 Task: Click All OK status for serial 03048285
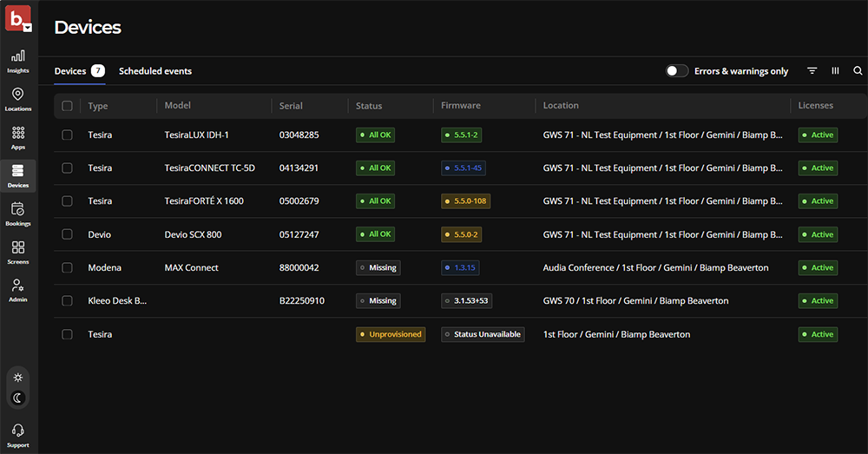point(375,135)
